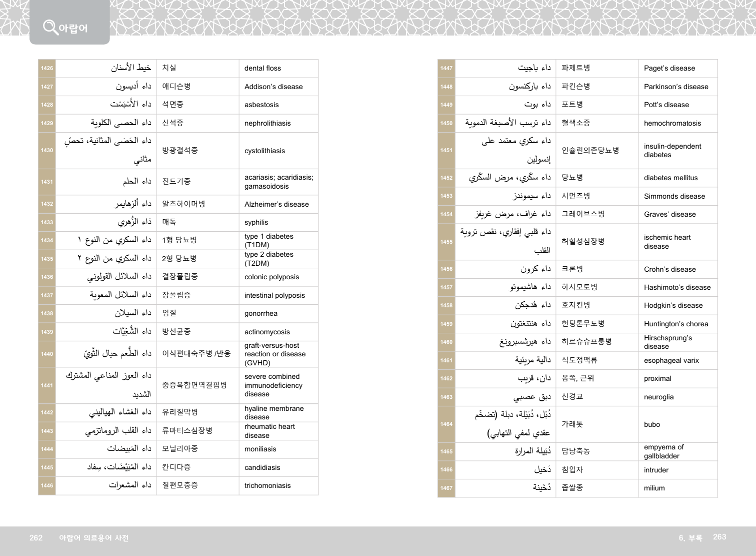756x556 pixels.
Task: Click the "6. 부록" footer section label
Action: [690, 538]
